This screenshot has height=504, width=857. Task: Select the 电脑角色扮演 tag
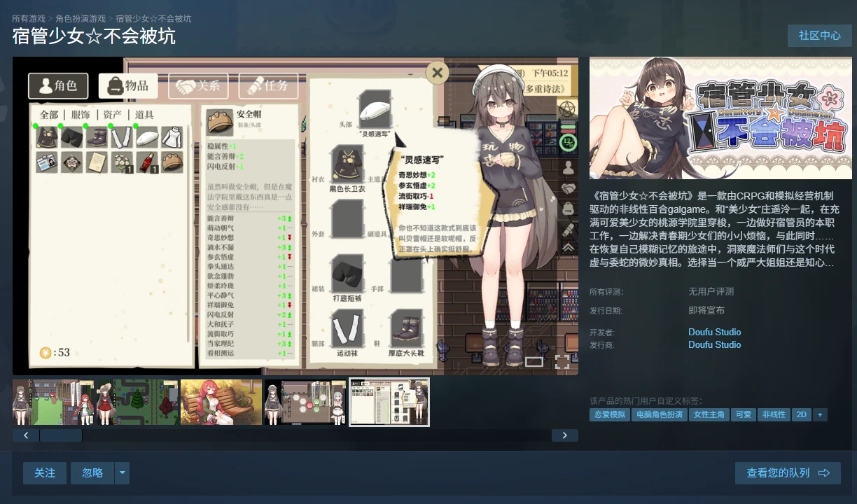coord(658,414)
